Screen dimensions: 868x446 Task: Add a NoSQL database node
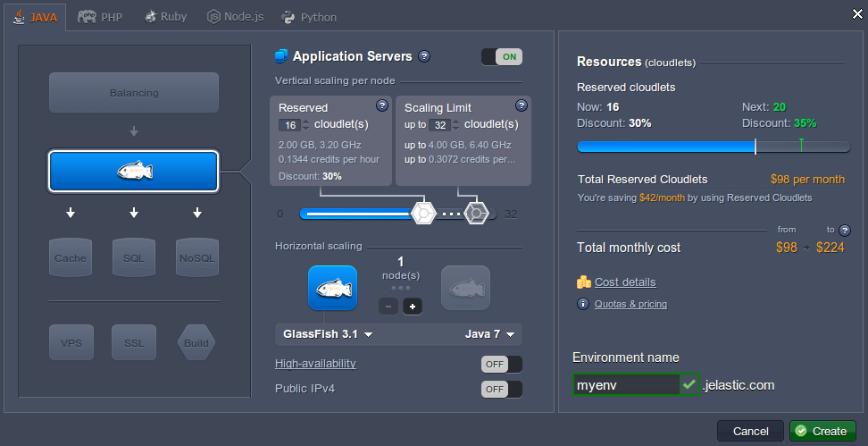(x=197, y=257)
